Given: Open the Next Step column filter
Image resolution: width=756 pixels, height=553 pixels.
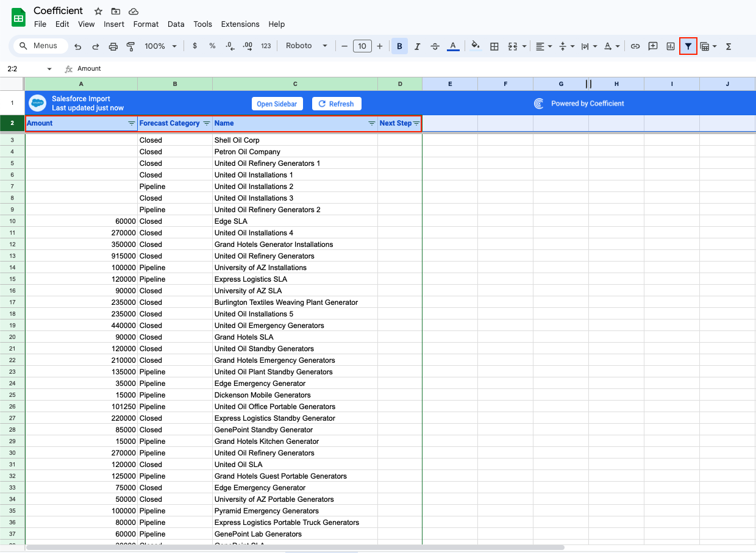Looking at the screenshot, I should (x=416, y=123).
